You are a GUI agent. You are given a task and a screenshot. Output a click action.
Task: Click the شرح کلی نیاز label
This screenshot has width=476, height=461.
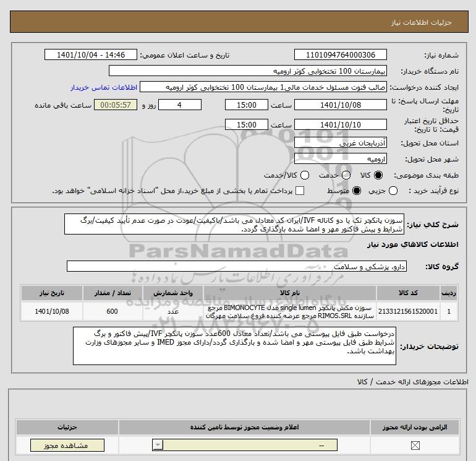433,224
